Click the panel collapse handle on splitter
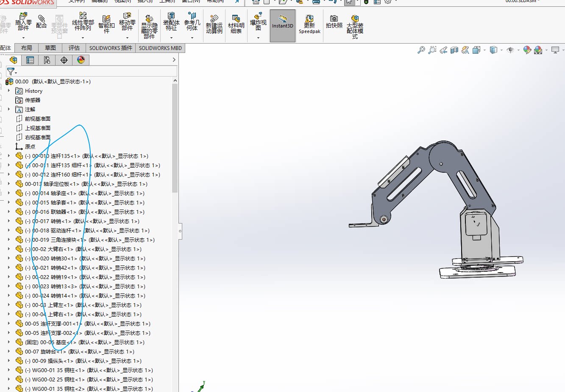Screen dimensions: 565x392 [180, 231]
